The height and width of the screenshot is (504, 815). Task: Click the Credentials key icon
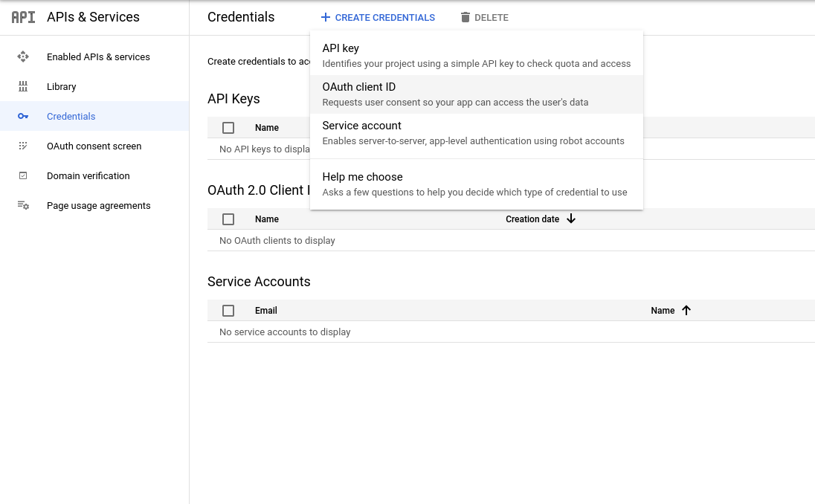[23, 116]
